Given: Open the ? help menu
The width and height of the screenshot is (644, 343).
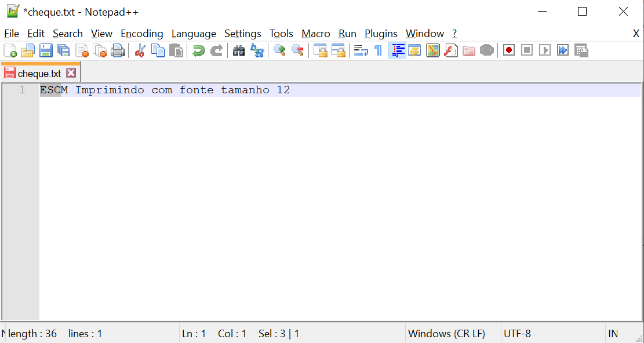Looking at the screenshot, I should coord(454,34).
